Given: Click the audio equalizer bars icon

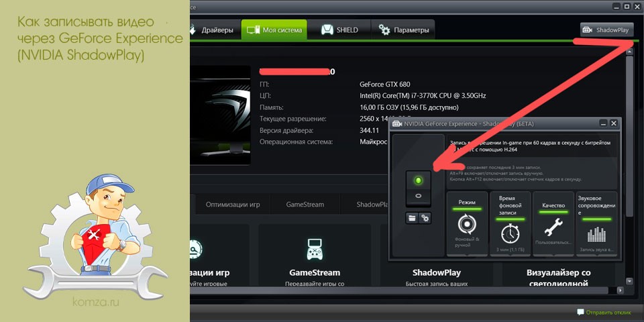Looking at the screenshot, I should point(596,234).
